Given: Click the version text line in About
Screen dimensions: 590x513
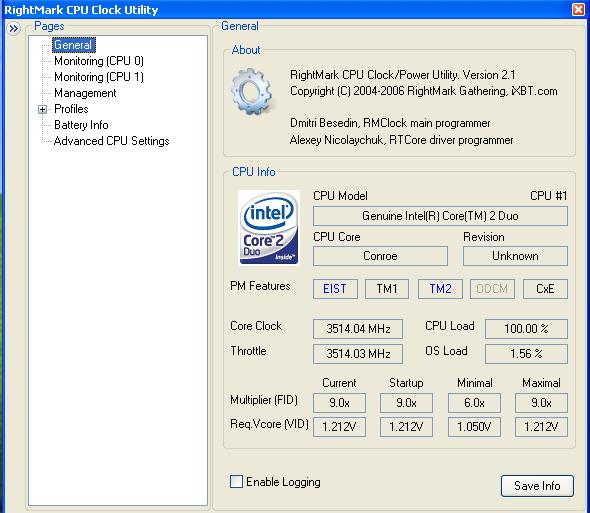Looking at the screenshot, I should (x=403, y=75).
